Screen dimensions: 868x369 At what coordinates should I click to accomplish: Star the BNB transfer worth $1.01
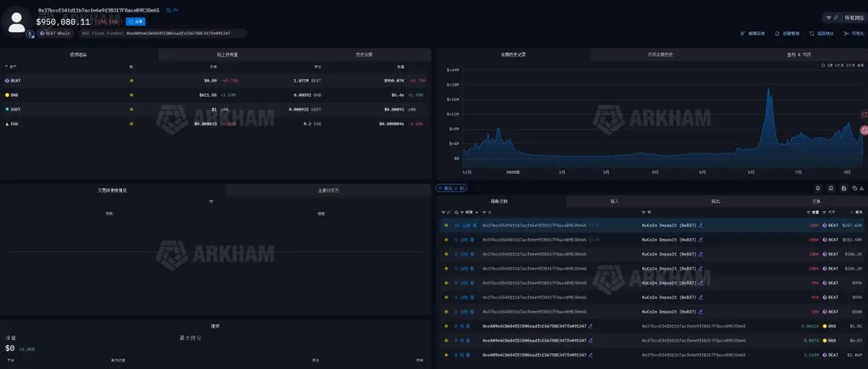pyautogui.click(x=446, y=326)
